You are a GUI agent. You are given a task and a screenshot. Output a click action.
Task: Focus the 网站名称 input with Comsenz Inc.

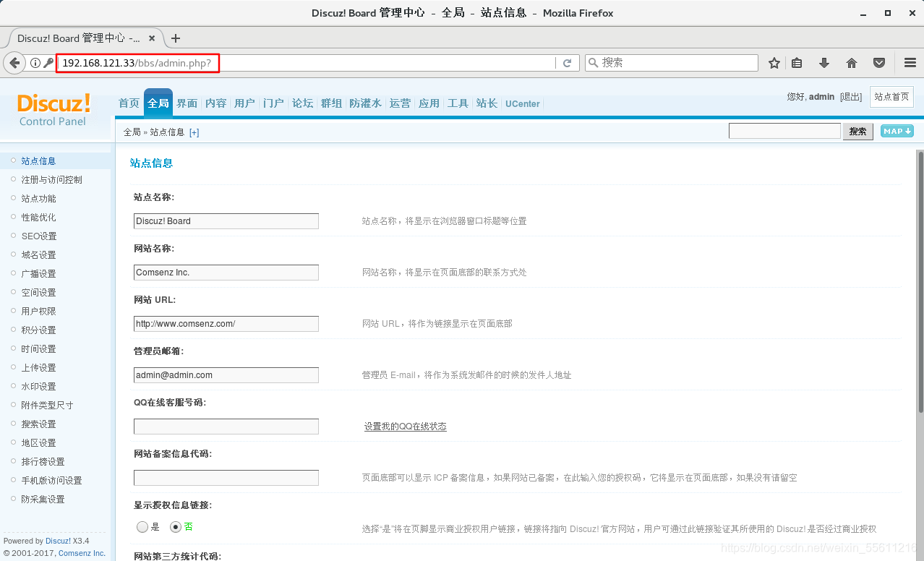226,273
